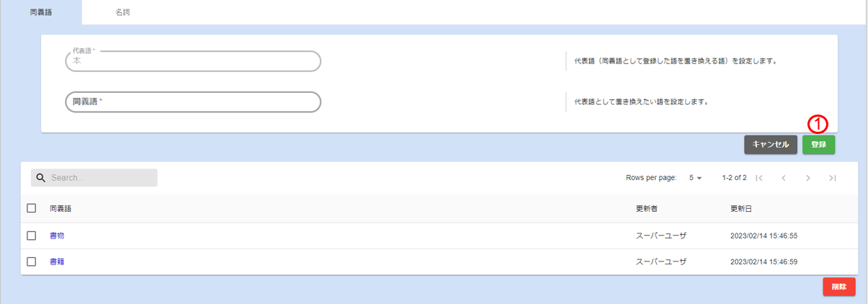Go to next page of table
This screenshot has height=304, width=868.
[808, 178]
